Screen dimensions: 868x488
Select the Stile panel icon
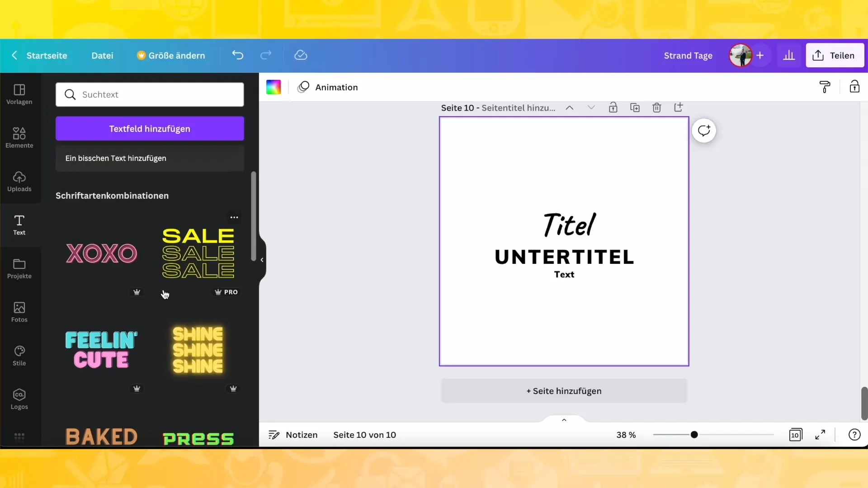click(x=20, y=355)
